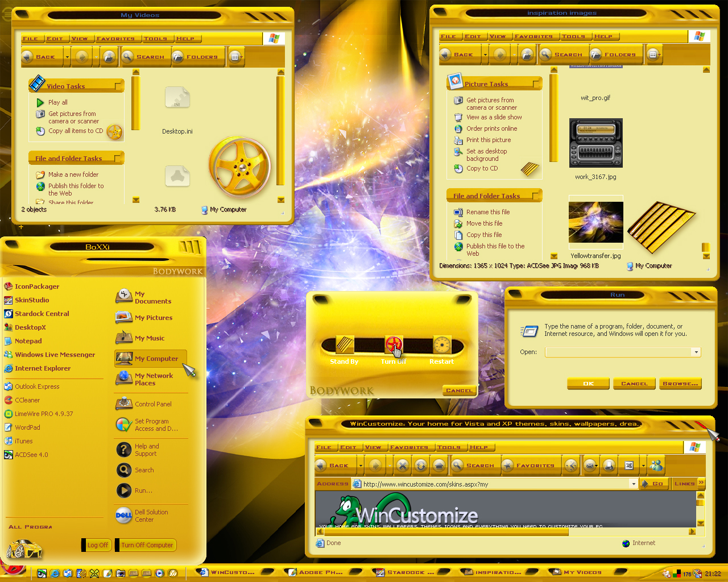The height and width of the screenshot is (582, 728).
Task: Open Help and Support in start menu
Action: (x=138, y=450)
